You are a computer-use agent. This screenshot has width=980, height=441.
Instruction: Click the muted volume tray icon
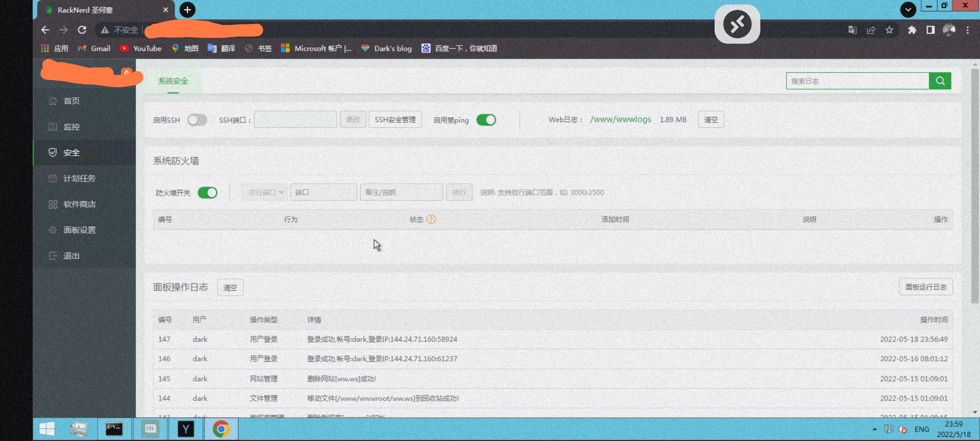coord(903,429)
